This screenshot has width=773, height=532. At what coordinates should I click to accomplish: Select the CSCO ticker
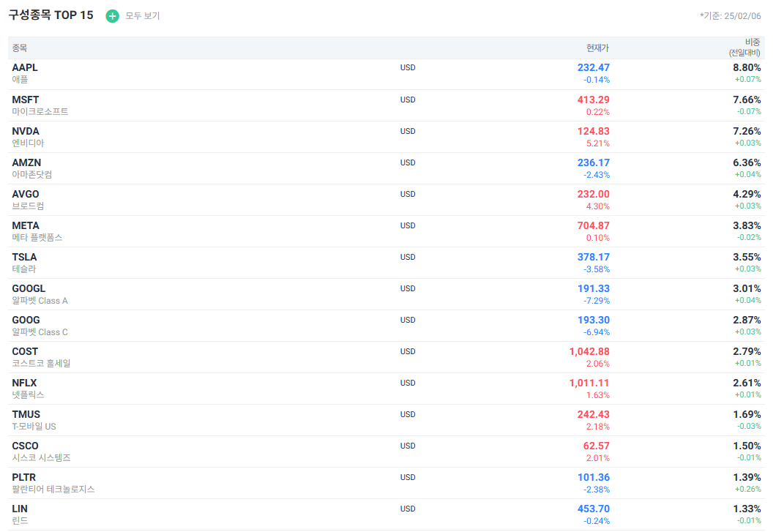click(25, 446)
